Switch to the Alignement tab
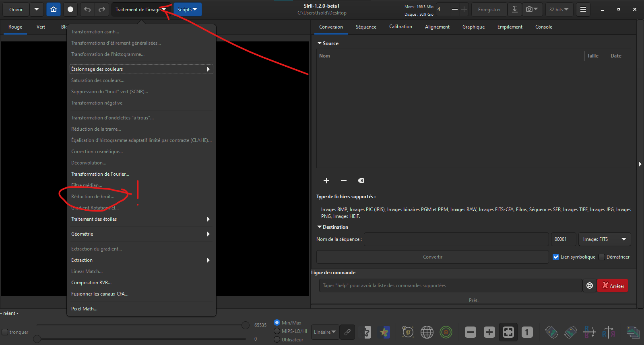This screenshot has height=345, width=644. coord(437,27)
